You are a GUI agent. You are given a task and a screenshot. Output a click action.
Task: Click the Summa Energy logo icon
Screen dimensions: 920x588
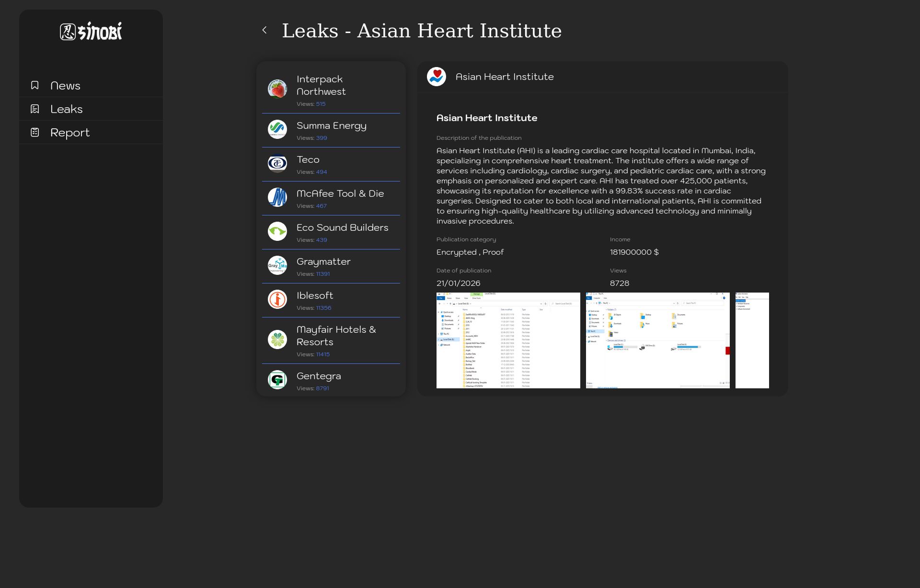277,129
